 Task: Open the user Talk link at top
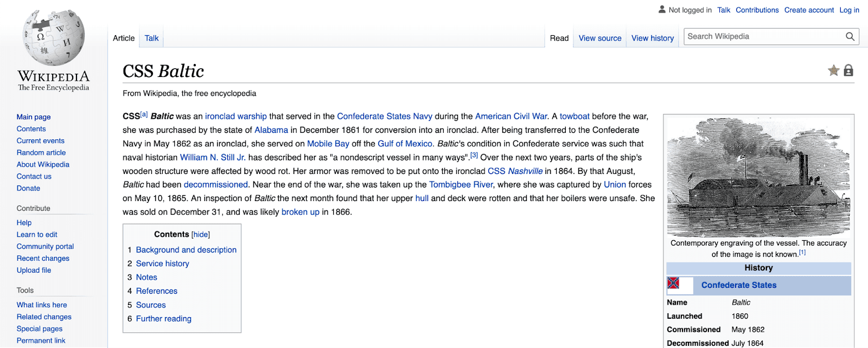coord(724,10)
